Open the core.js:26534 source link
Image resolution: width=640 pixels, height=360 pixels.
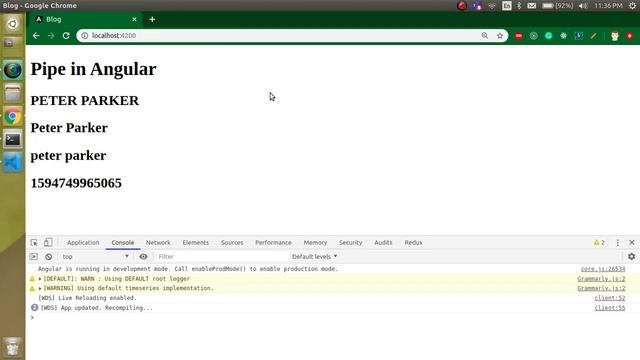click(x=603, y=269)
